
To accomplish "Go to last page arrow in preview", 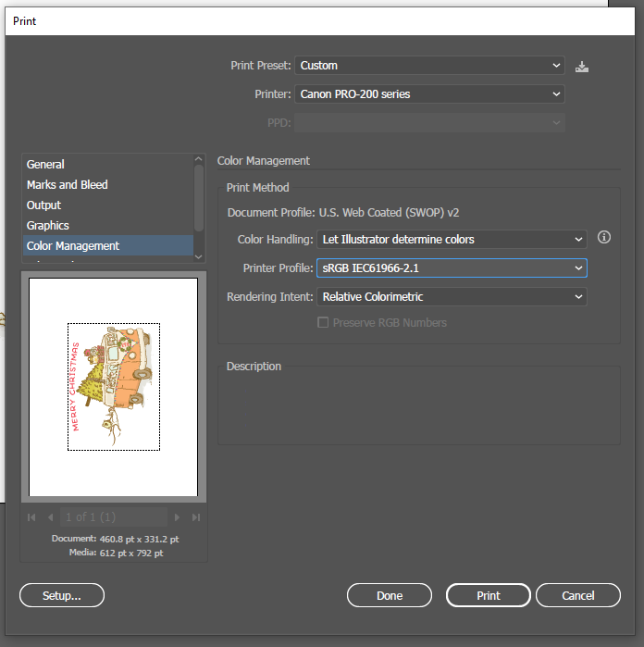I will click(196, 517).
